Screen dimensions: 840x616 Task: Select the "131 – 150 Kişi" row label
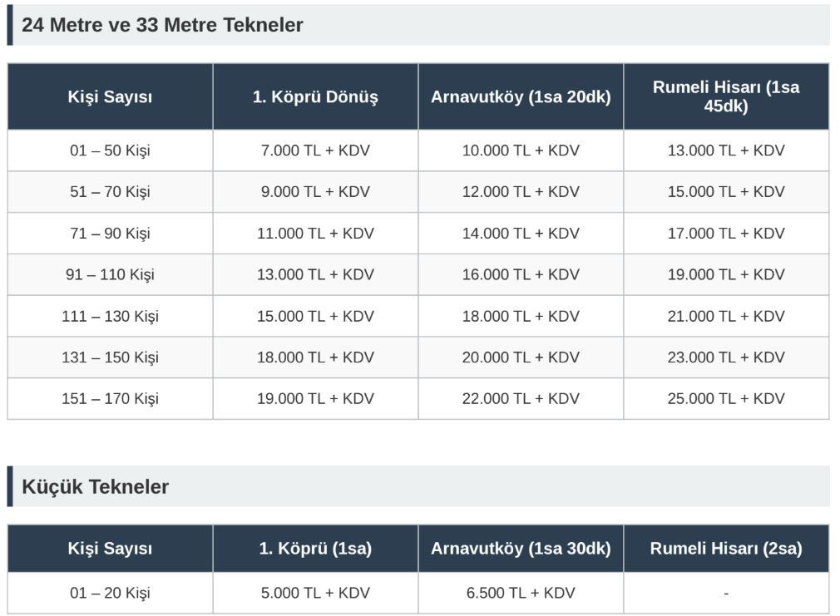(x=110, y=357)
